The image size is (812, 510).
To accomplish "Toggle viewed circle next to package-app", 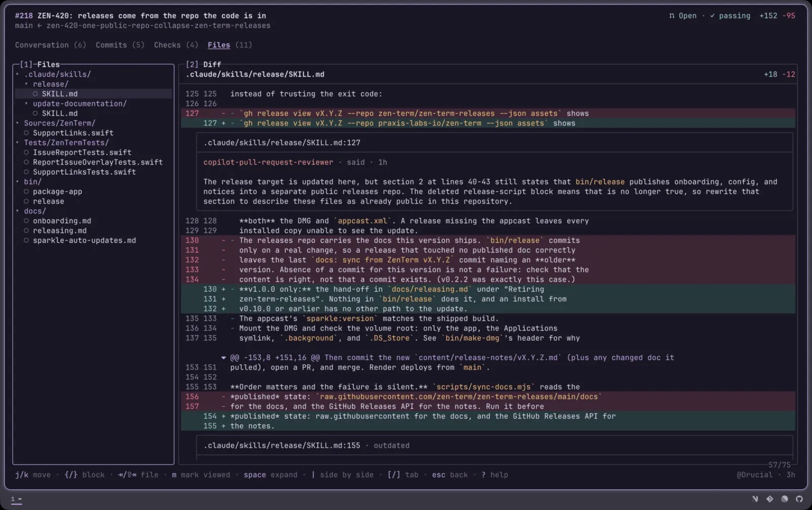I will click(26, 192).
